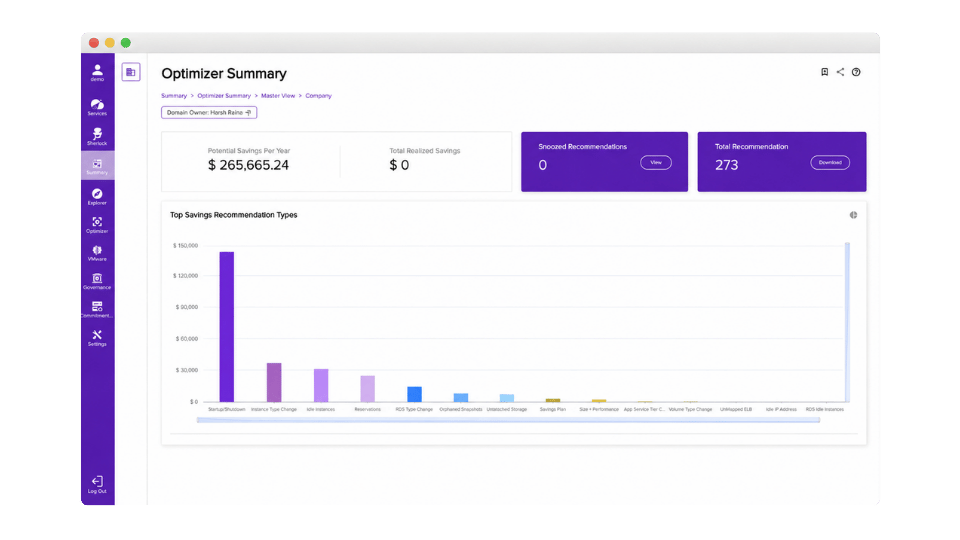
Task: Open Governance in the sidebar
Action: click(x=97, y=281)
